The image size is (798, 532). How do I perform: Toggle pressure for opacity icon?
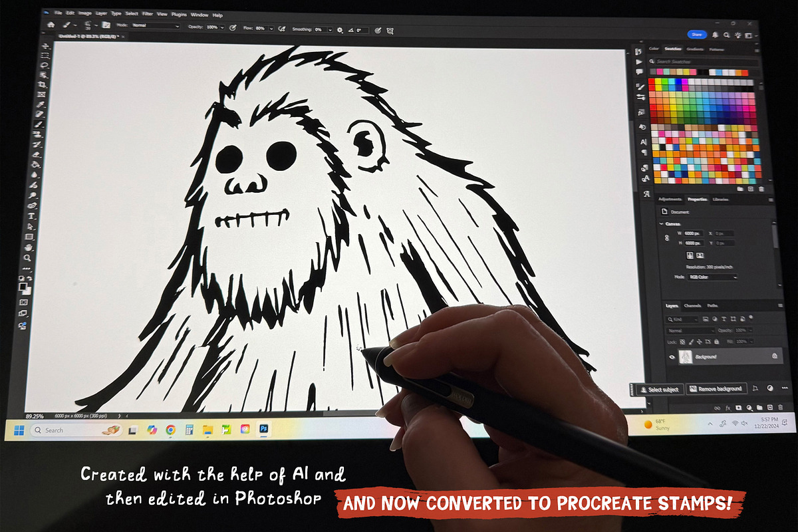233,27
